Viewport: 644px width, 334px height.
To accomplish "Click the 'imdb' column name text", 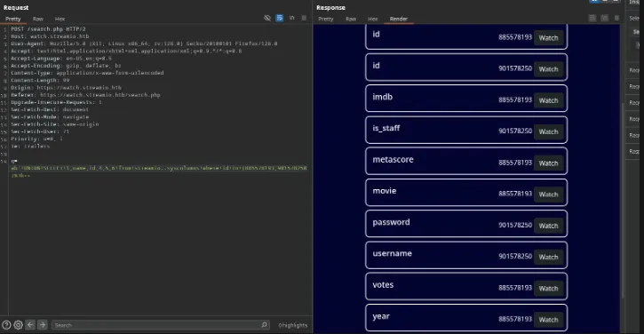I will coord(382,97).
